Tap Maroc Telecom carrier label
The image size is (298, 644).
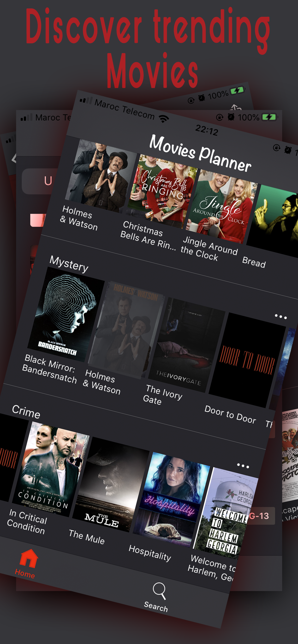click(125, 109)
